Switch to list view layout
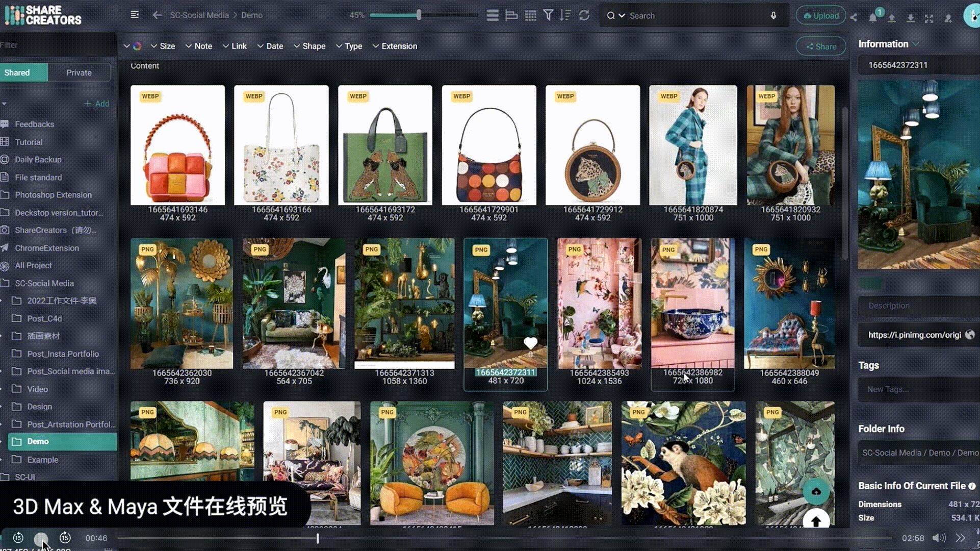Image resolution: width=980 pixels, height=551 pixels. point(493,15)
